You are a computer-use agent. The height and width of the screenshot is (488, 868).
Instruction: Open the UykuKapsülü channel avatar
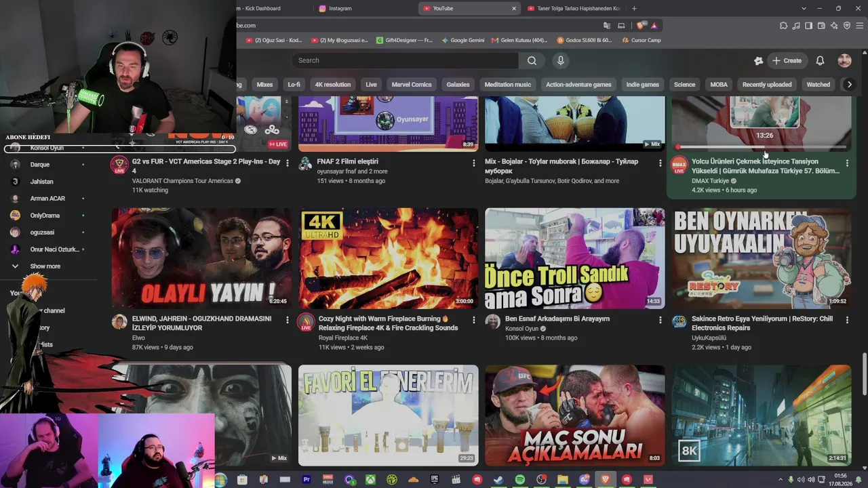coord(679,322)
